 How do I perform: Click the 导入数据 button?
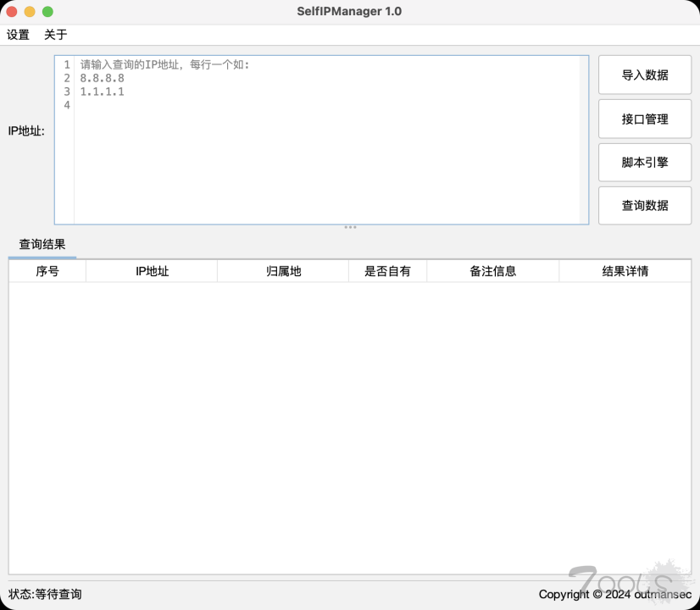(644, 75)
